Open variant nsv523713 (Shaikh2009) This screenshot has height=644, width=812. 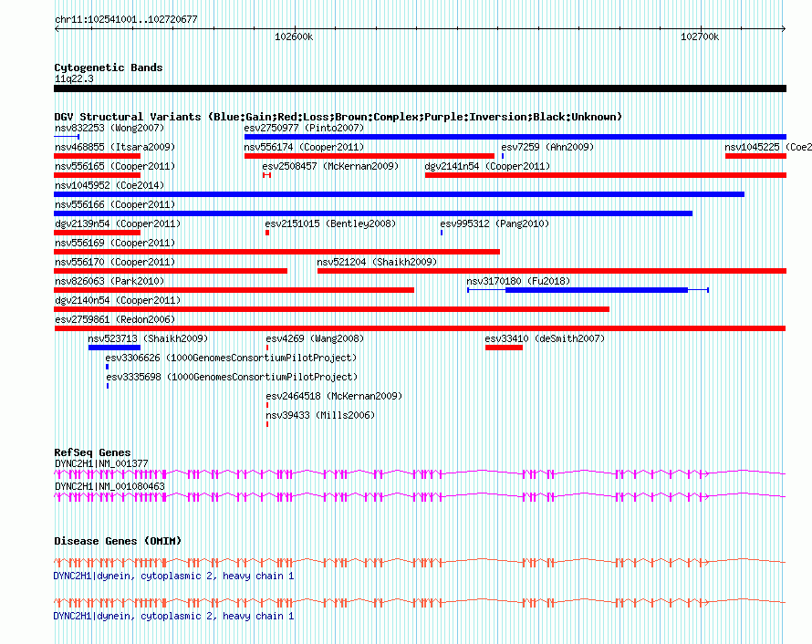[x=148, y=338]
